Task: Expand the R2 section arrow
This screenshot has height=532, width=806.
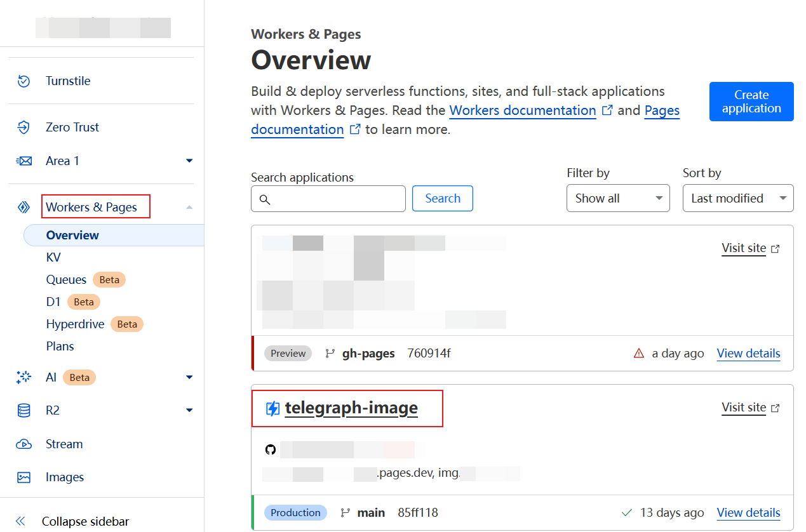Action: (189, 411)
